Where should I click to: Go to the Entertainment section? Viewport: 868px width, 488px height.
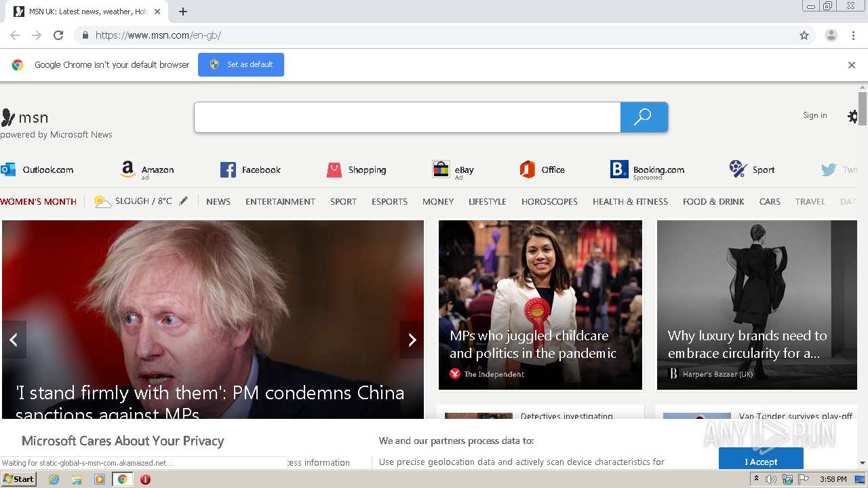coord(280,201)
